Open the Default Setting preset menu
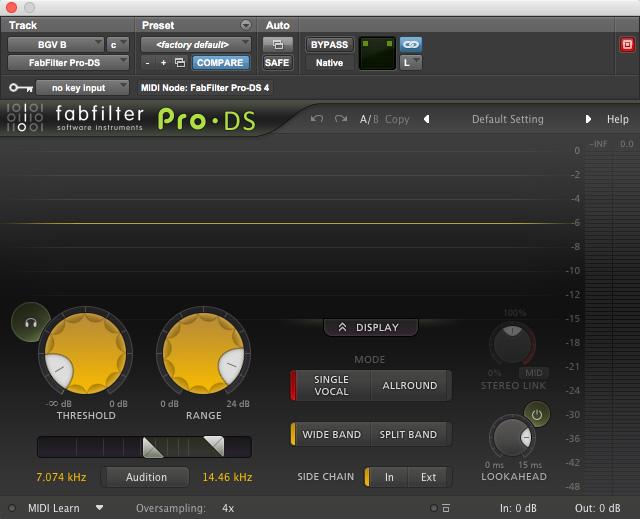Viewport: 640px width, 519px height. point(507,119)
